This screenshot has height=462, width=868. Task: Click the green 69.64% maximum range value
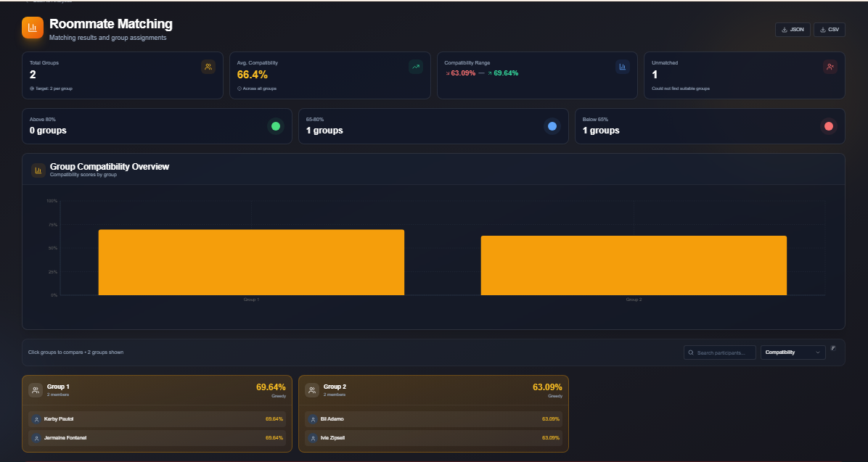point(506,73)
